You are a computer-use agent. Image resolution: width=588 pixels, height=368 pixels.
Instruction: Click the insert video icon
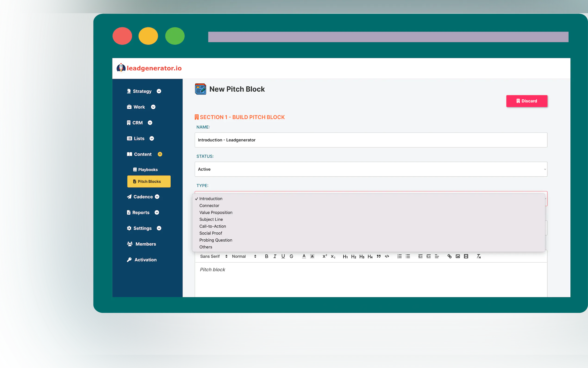click(x=466, y=256)
